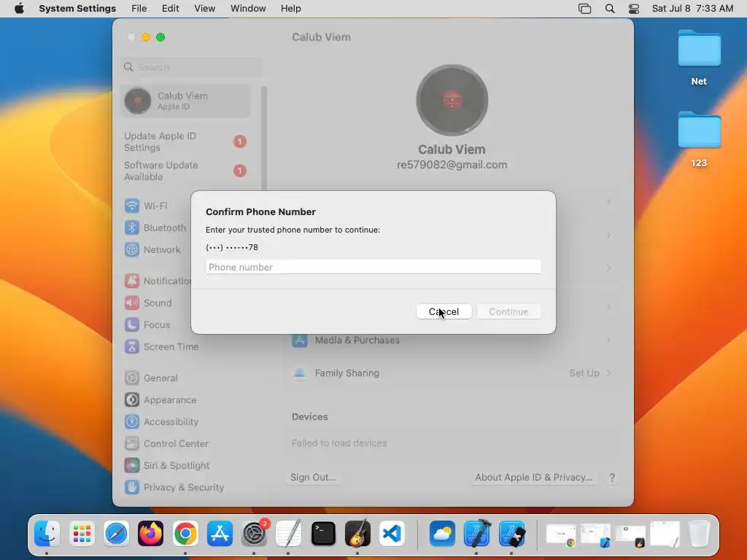747x560 pixels.
Task: Open GarageBand from the Dock
Action: coord(357,533)
